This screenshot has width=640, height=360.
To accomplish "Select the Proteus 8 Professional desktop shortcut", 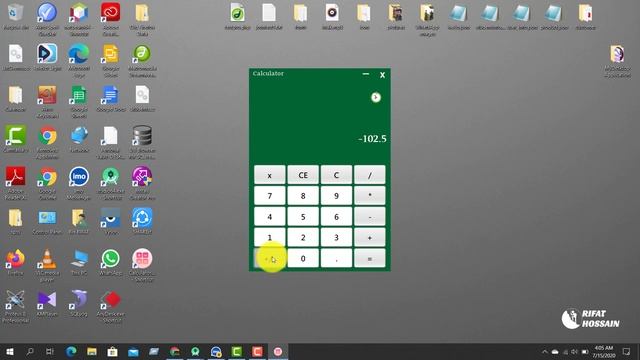I will coord(16,306).
